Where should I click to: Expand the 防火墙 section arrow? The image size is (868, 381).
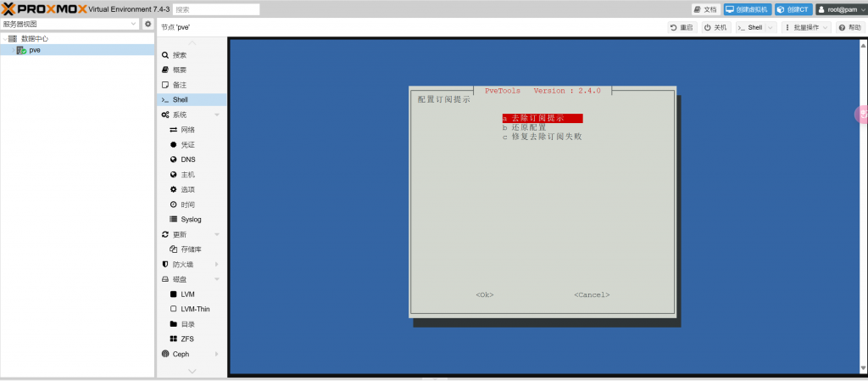tap(217, 264)
